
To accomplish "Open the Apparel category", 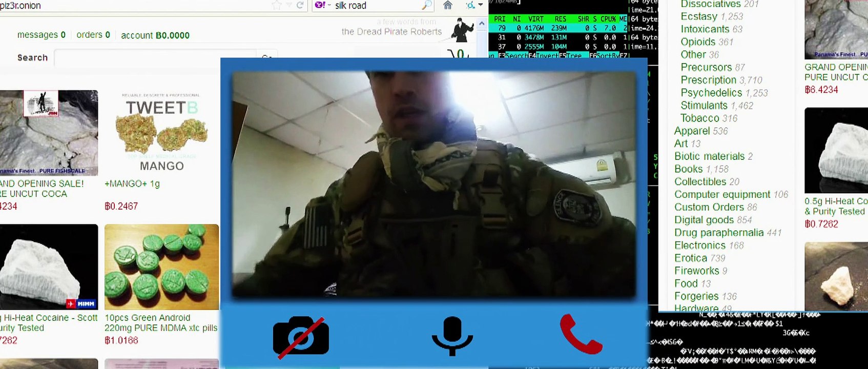I will coord(701,131).
